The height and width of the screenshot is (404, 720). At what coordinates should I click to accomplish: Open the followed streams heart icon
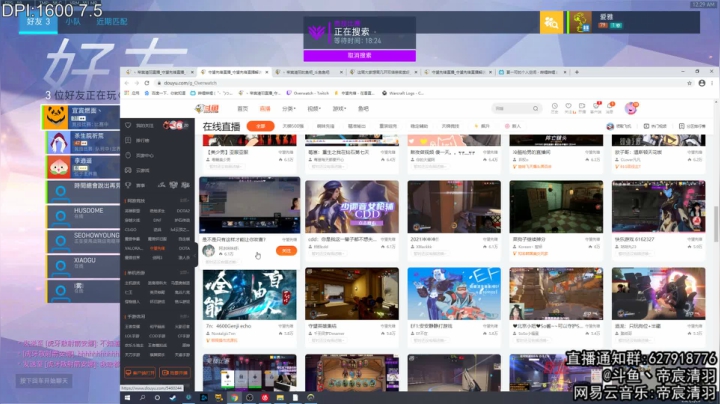pos(568,107)
